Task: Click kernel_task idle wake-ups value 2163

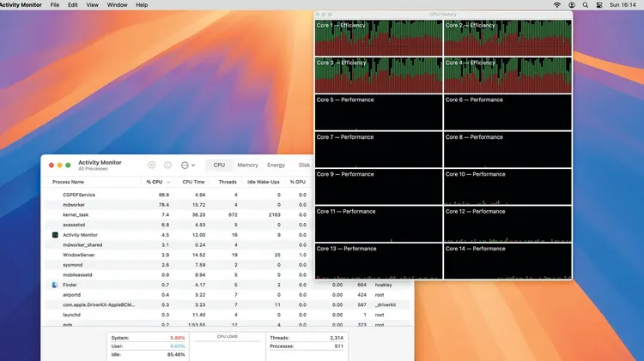Action: [275, 214]
